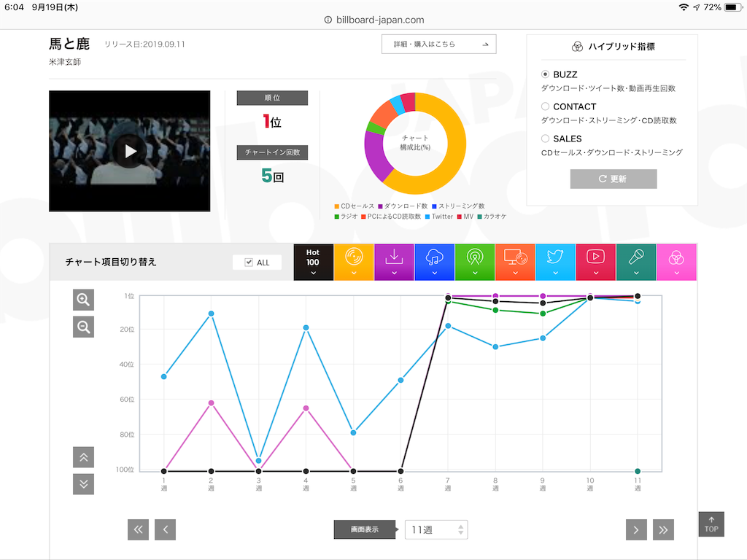Image resolution: width=747 pixels, height=560 pixels.
Task: Collapse the chart using the double-chevron down
Action: tap(83, 483)
